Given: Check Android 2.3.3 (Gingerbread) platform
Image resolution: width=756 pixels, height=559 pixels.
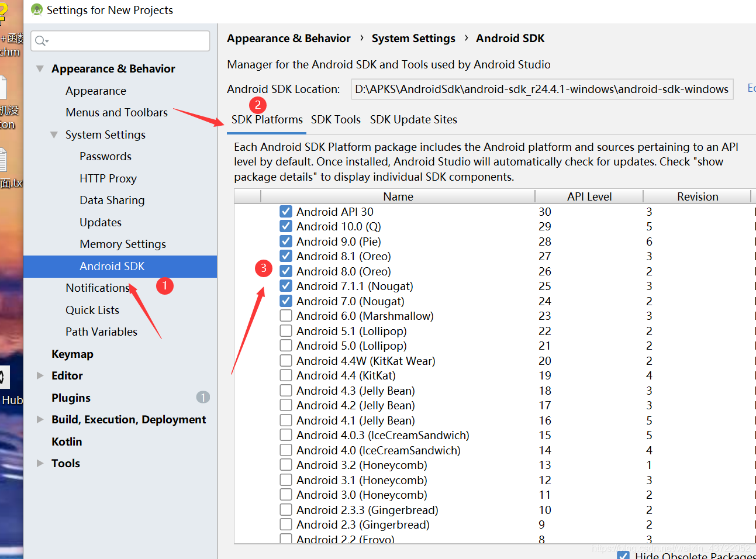Looking at the screenshot, I should pyautogui.click(x=286, y=510).
